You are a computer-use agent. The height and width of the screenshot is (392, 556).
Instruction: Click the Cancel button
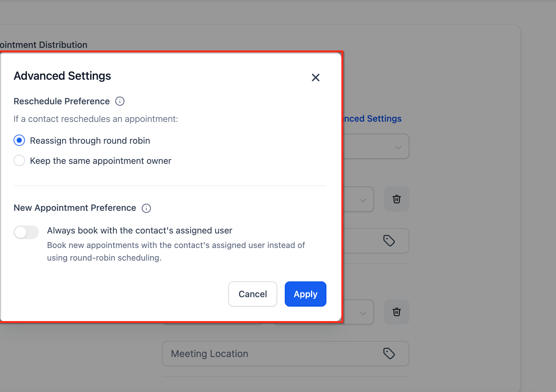[x=253, y=294]
